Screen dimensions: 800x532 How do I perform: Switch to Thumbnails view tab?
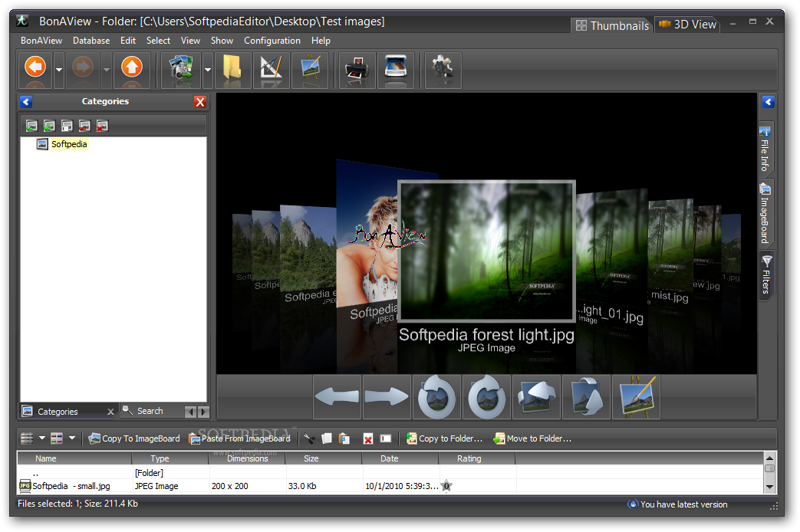(612, 25)
